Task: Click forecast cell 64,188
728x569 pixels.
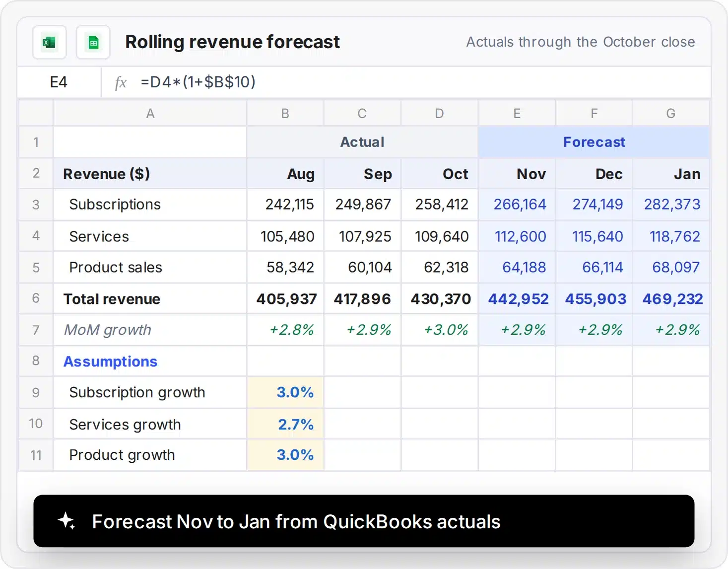Action: pyautogui.click(x=517, y=267)
